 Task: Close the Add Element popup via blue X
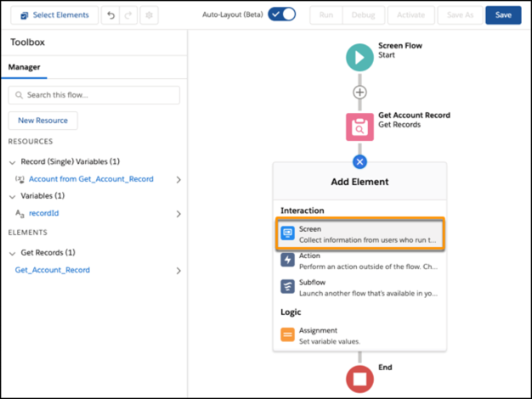tap(359, 161)
